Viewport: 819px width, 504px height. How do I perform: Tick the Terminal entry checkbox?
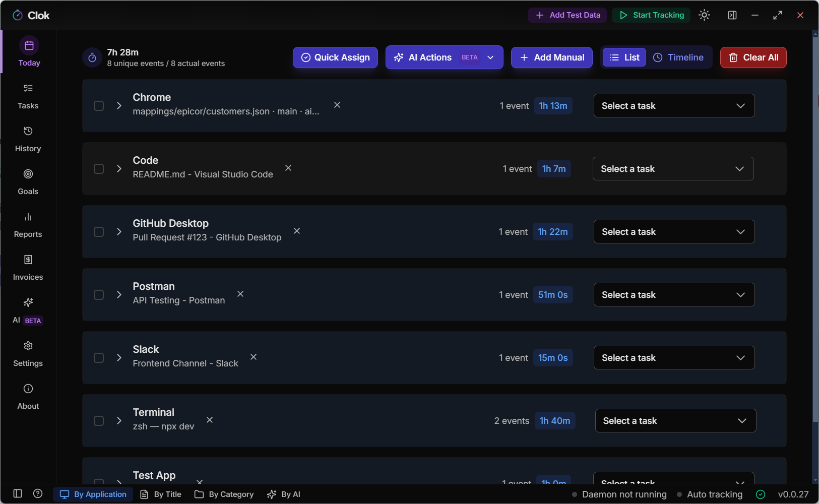pos(99,421)
